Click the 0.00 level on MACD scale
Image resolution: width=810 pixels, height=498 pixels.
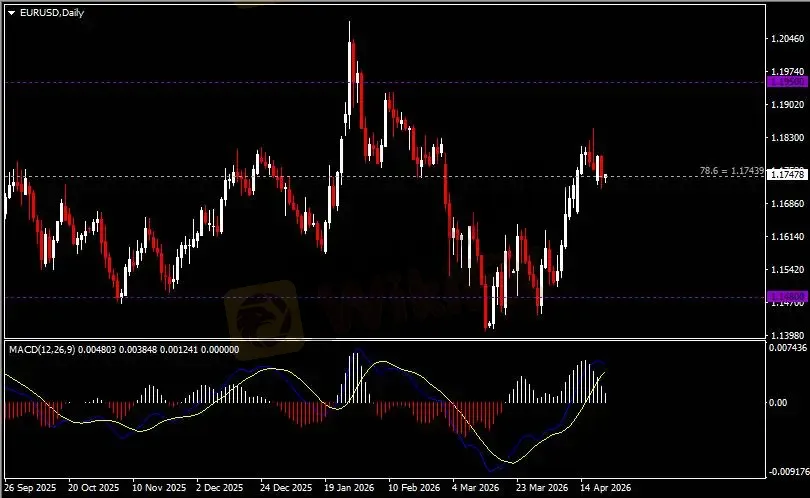point(776,402)
